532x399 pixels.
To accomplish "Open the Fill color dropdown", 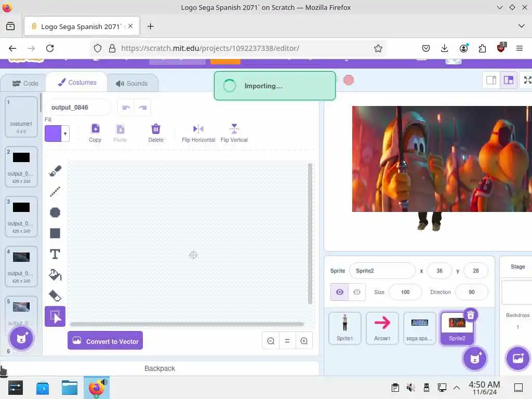I will [x=65, y=134].
